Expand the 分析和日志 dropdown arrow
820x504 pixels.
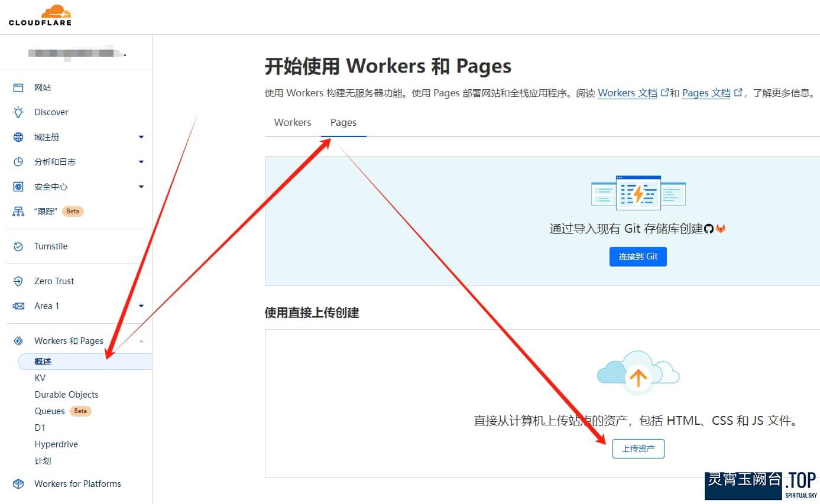point(141,162)
